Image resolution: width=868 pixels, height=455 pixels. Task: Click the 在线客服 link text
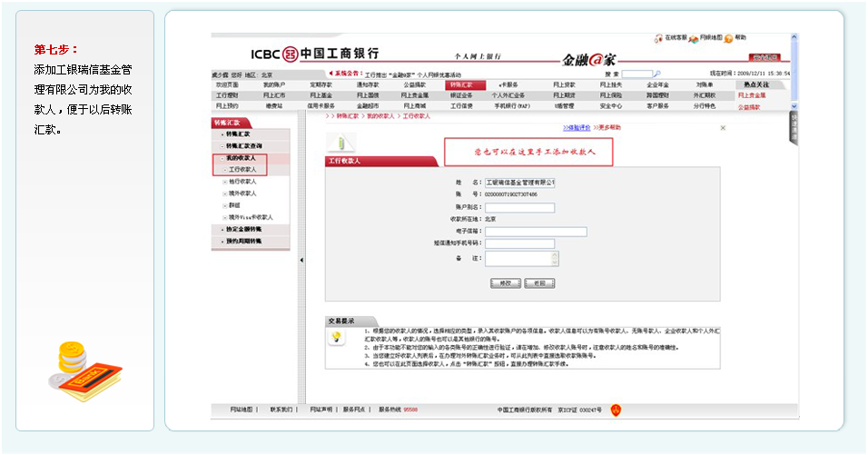pyautogui.click(x=676, y=37)
